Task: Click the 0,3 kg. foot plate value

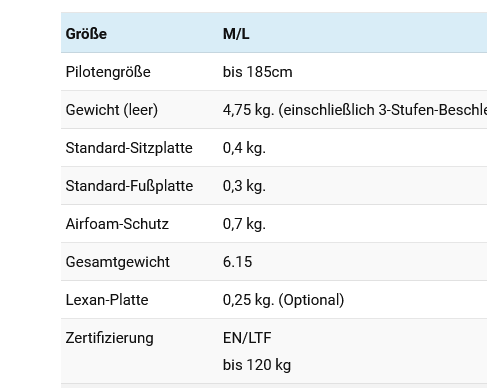Action: pos(244,186)
